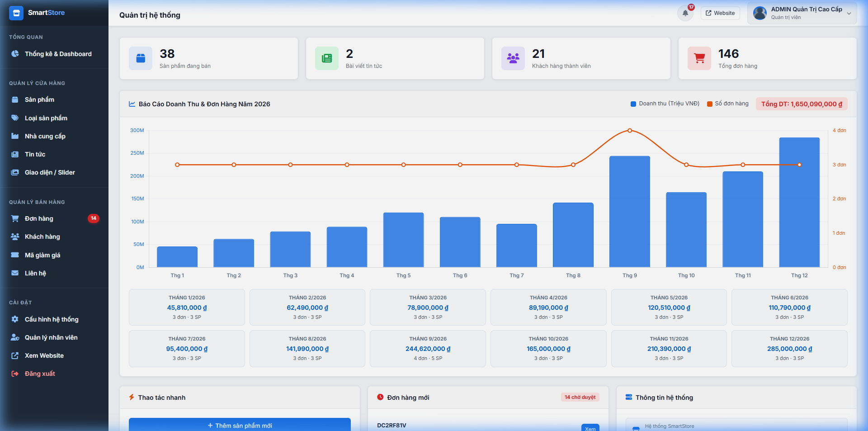The image size is (868, 431).
Task: Click the SmartStore logo icon
Action: click(x=16, y=13)
